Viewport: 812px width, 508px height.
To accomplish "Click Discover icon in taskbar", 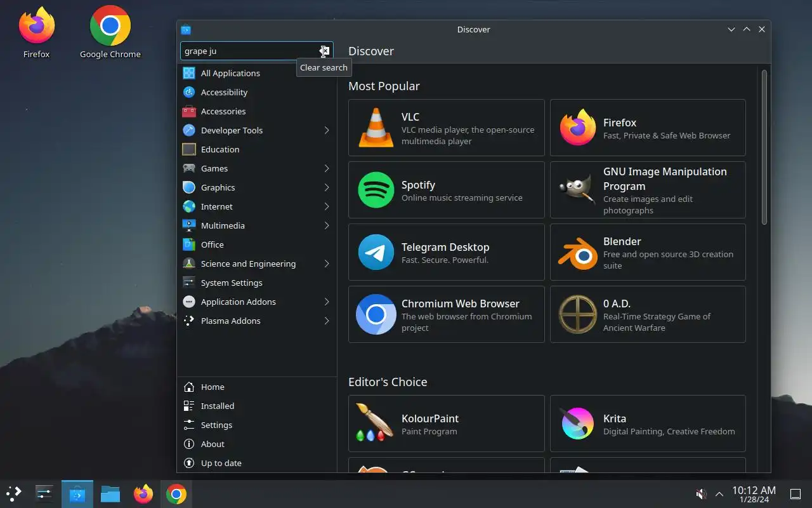I will click(x=77, y=493).
